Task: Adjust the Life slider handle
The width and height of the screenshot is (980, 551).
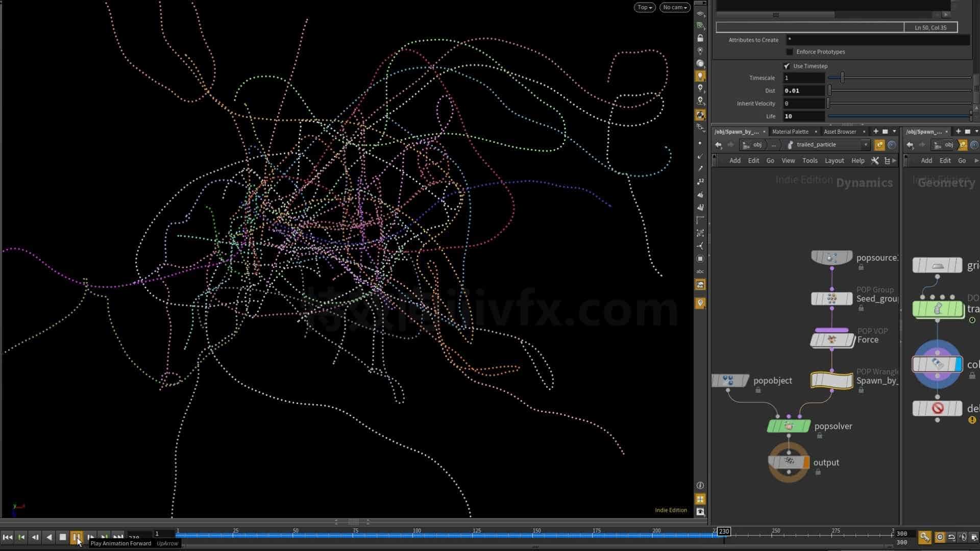Action: pos(971,116)
